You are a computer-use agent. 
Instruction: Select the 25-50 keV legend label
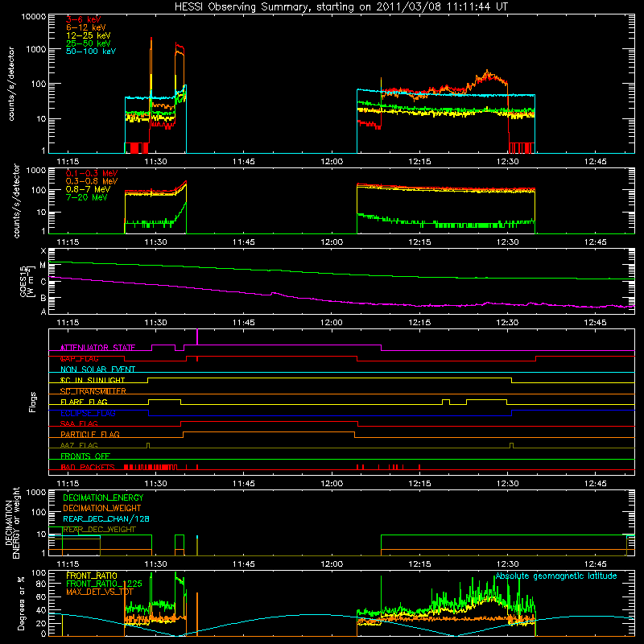[x=88, y=43]
